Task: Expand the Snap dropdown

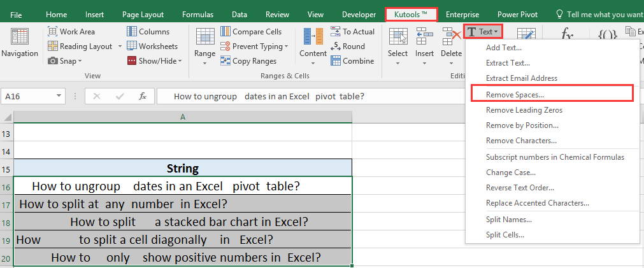Action: [82, 61]
